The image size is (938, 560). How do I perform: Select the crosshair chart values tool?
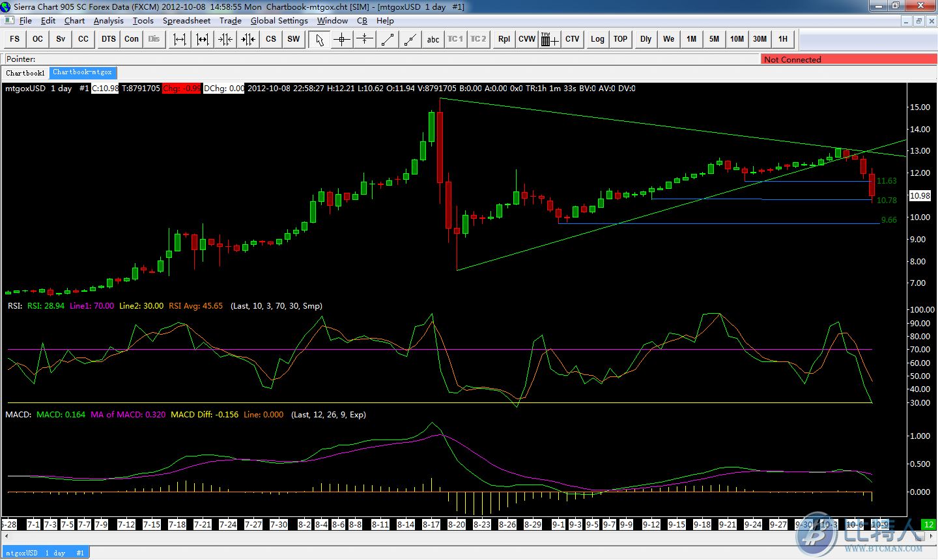coord(342,39)
